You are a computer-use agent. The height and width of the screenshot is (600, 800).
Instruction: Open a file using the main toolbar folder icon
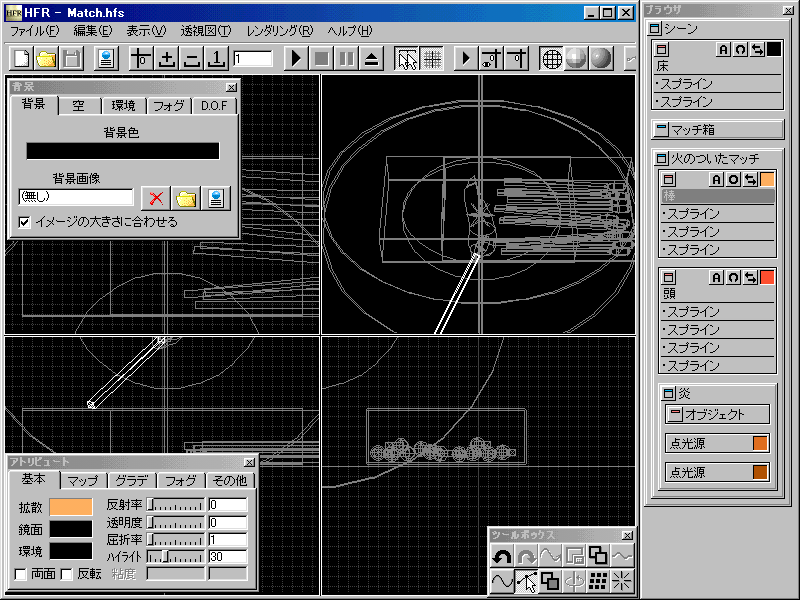point(46,59)
